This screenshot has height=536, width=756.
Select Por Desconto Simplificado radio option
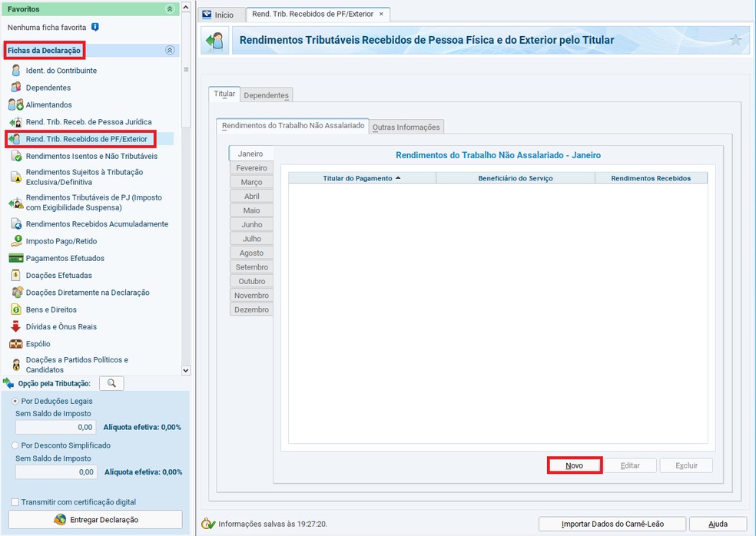pyautogui.click(x=15, y=445)
